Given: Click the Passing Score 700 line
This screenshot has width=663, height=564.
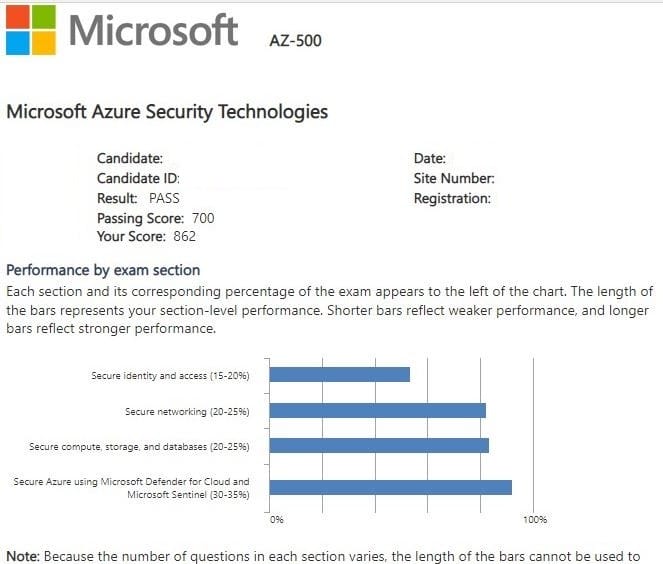Looking at the screenshot, I should click(155, 218).
